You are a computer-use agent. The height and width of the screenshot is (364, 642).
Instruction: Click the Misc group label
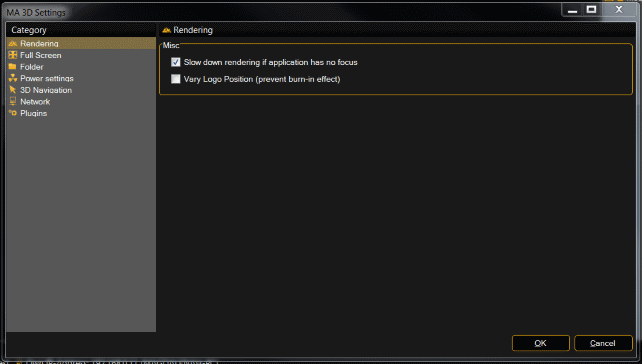pyautogui.click(x=171, y=45)
